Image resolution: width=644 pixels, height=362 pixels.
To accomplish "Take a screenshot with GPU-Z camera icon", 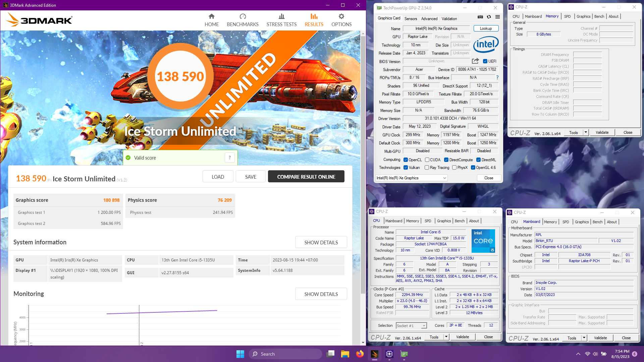I will click(480, 17).
